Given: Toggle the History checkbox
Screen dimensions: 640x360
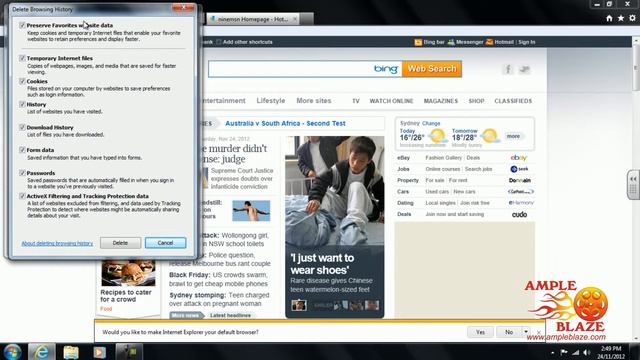Looking at the screenshot, I should coord(22,104).
